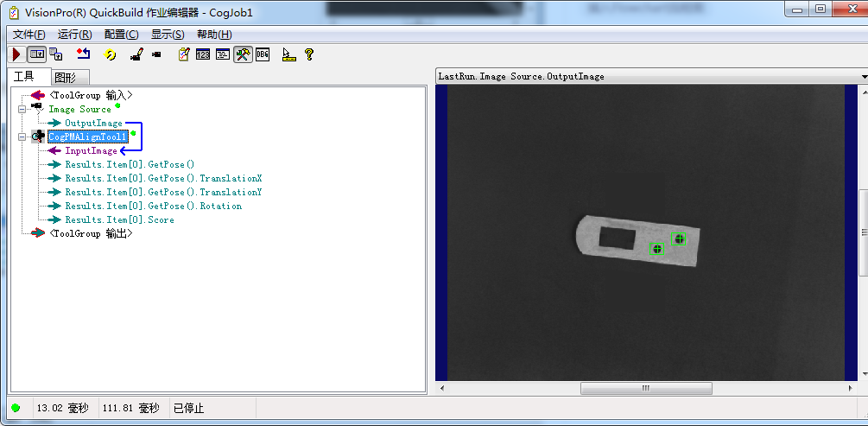Open the 文件(F) menu

[x=29, y=35]
